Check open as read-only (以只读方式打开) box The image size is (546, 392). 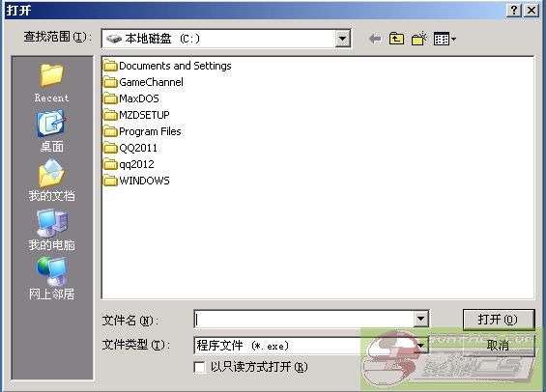[x=199, y=367]
